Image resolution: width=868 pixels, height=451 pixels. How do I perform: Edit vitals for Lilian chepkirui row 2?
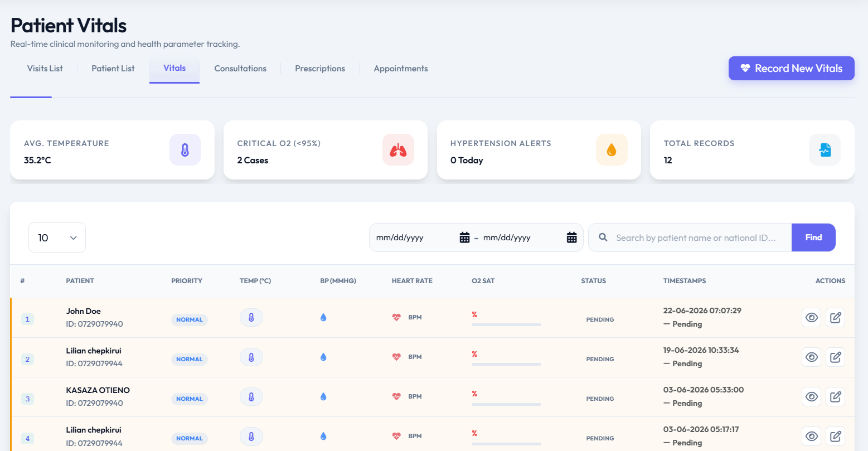click(x=835, y=357)
